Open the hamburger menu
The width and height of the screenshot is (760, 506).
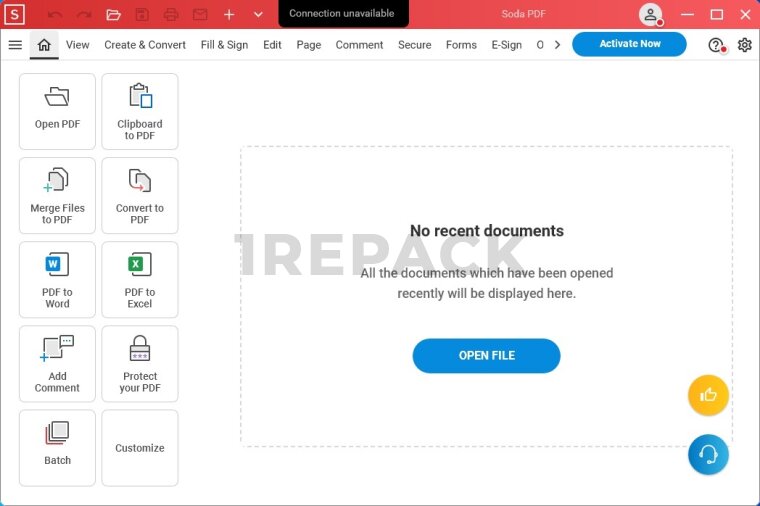[x=15, y=45]
